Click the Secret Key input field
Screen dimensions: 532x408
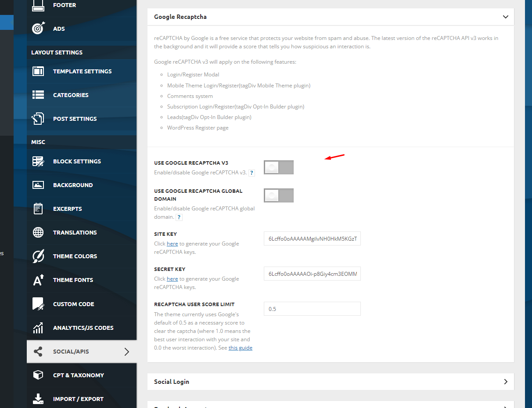point(312,274)
